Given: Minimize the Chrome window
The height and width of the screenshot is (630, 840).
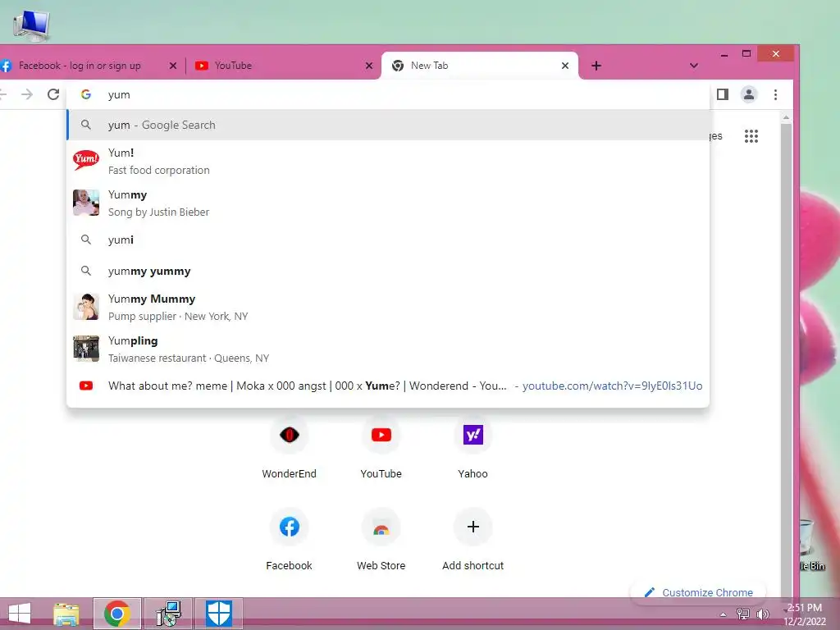Looking at the screenshot, I should 724,54.
